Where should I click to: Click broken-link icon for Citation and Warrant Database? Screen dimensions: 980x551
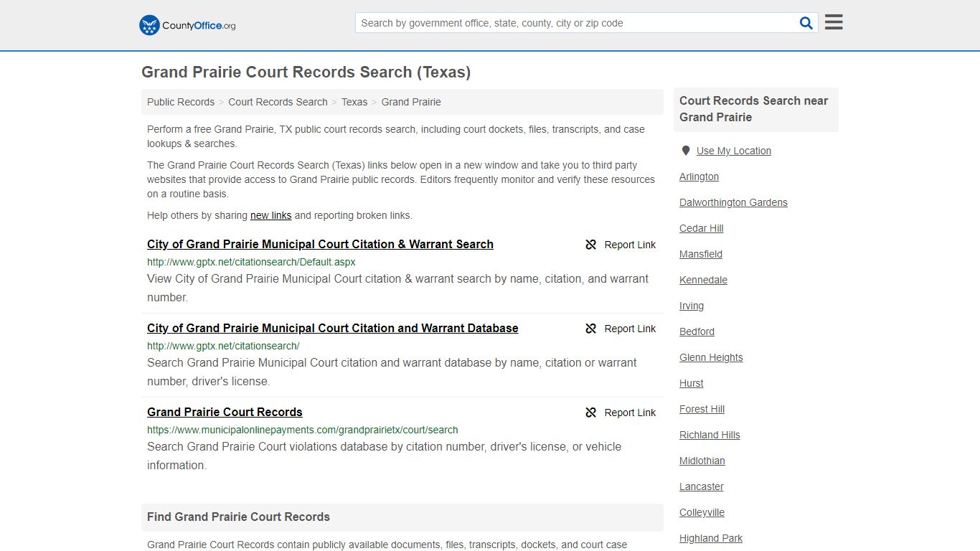pos(591,329)
